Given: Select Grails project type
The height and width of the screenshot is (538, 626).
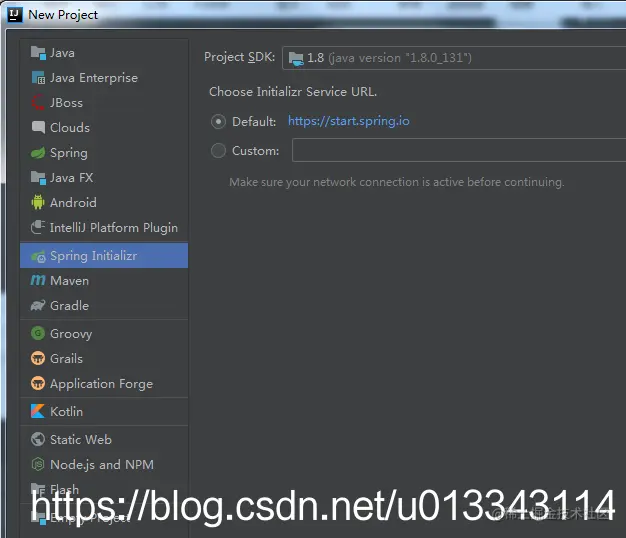Looking at the screenshot, I should click(104, 358).
